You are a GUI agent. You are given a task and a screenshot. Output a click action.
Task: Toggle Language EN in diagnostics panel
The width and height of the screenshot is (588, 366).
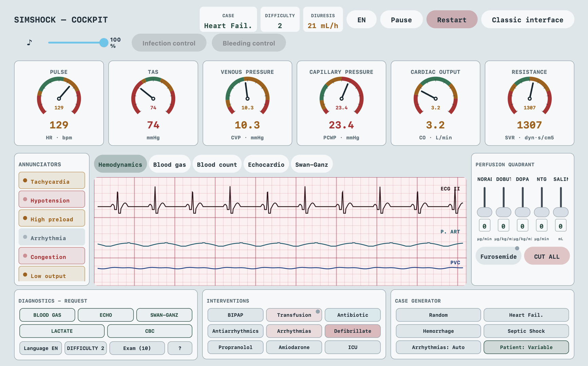pos(41,348)
